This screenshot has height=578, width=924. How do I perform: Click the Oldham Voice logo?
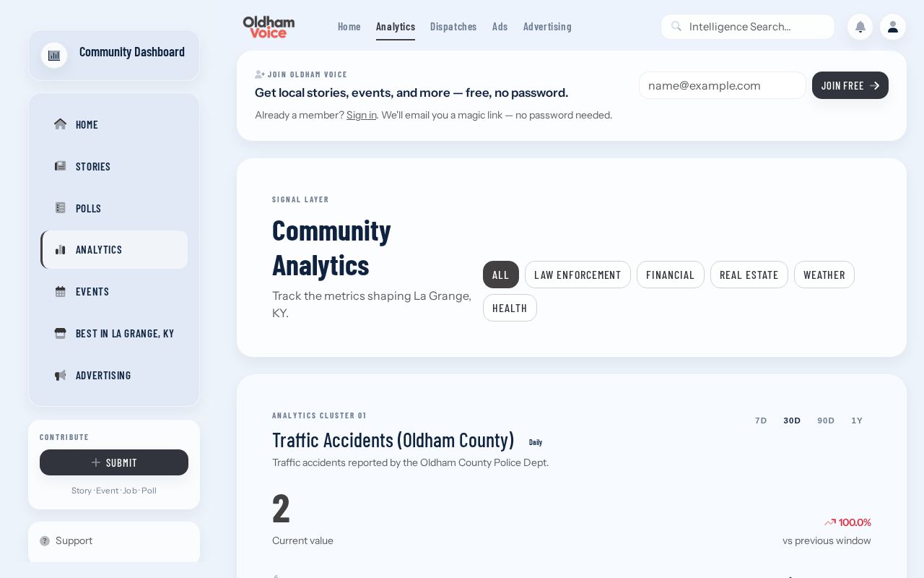click(x=269, y=27)
